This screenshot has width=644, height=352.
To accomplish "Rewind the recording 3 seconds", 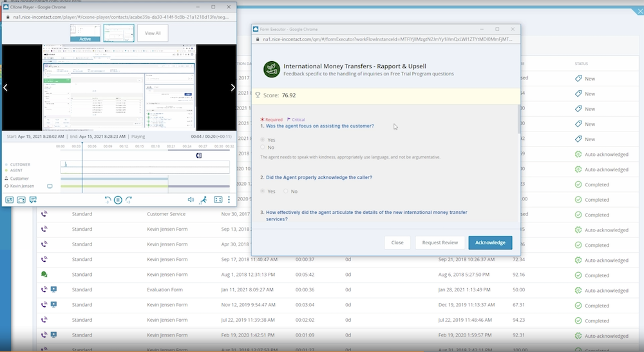I will [108, 200].
